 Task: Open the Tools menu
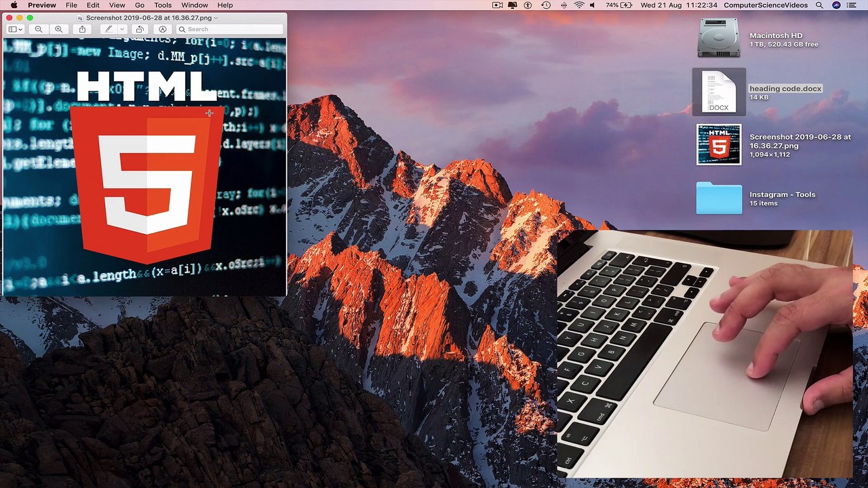tap(163, 5)
